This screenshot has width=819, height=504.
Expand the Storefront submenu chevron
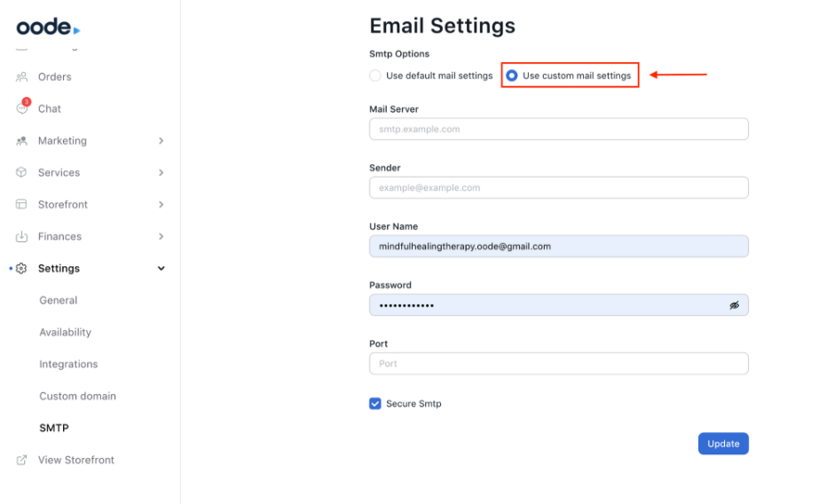161,205
